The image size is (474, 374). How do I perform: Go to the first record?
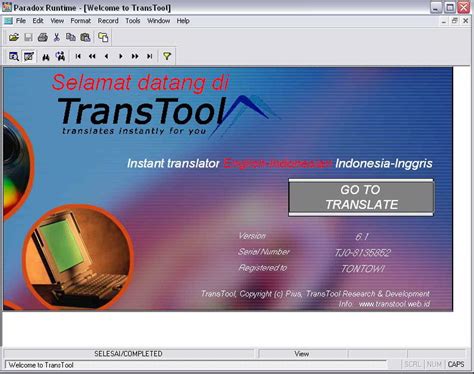78,56
